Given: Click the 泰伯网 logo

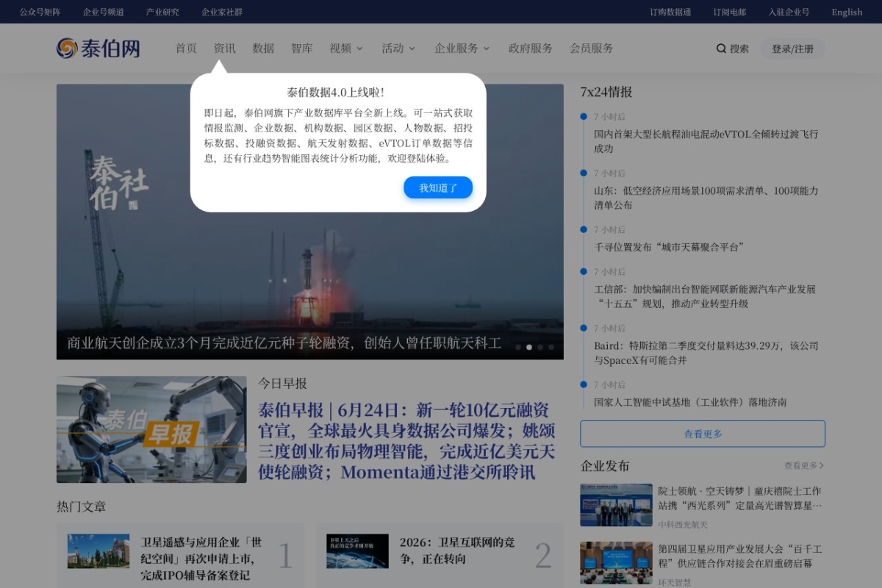Looking at the screenshot, I should coord(98,49).
